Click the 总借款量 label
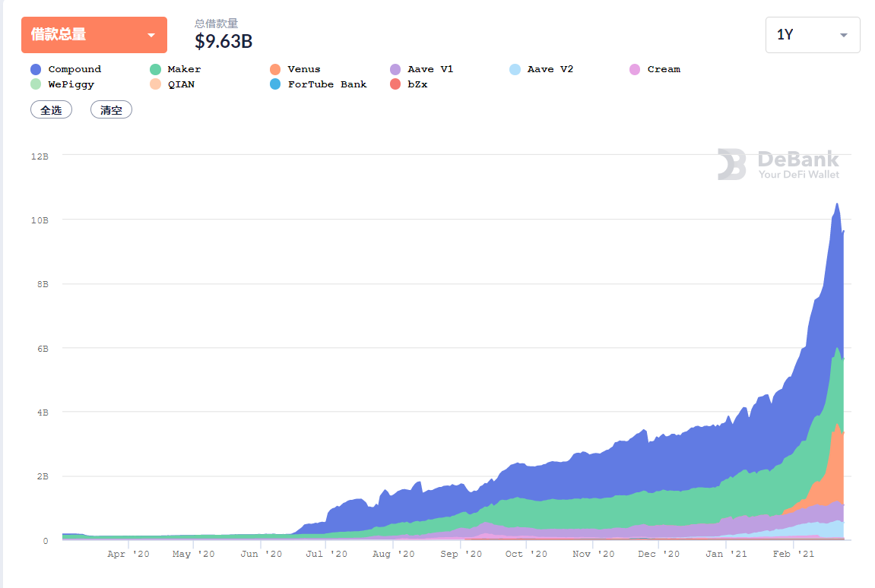875x588 pixels. click(216, 24)
